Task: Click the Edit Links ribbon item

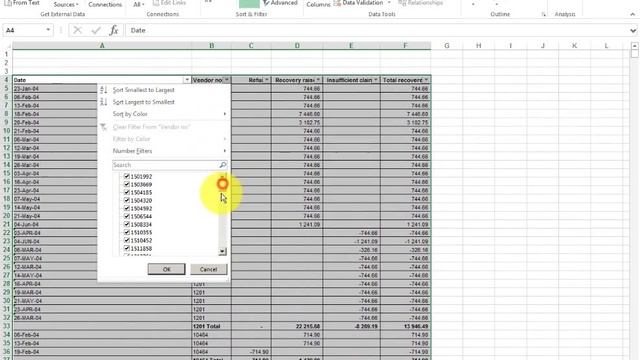Action: click(x=169, y=3)
